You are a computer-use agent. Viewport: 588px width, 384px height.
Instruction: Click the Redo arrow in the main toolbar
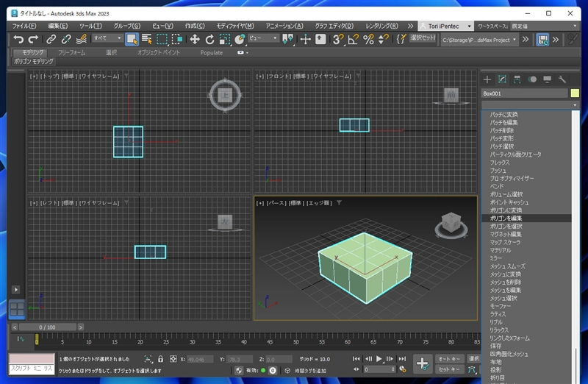point(33,39)
